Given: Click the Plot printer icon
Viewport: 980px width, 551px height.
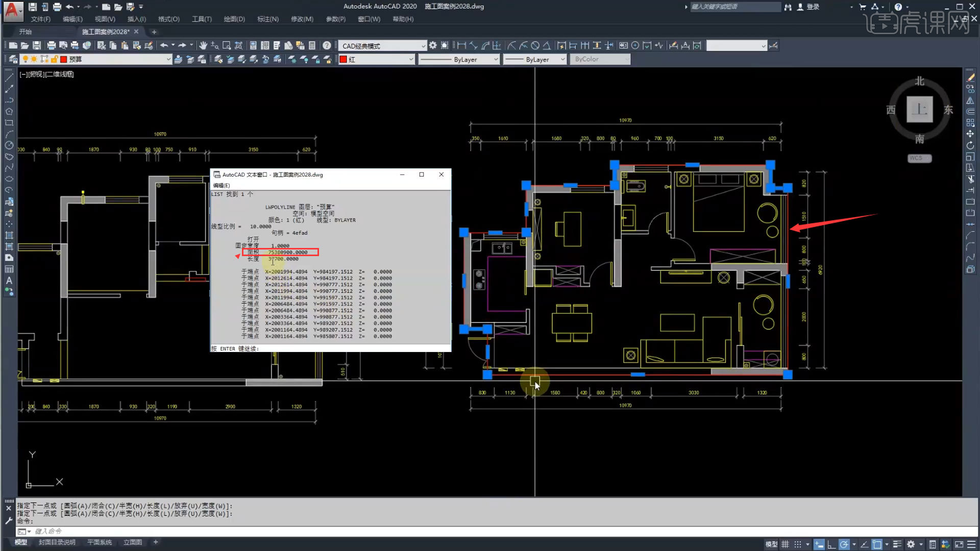Looking at the screenshot, I should (51, 45).
